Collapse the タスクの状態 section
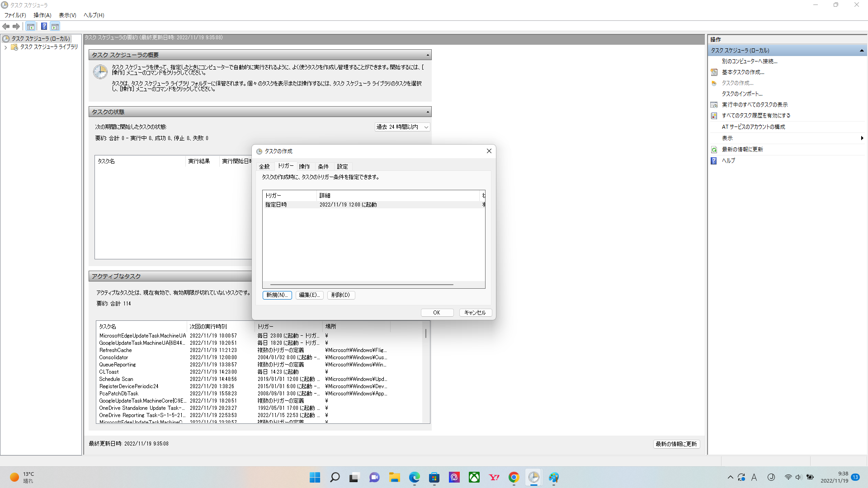 point(427,112)
